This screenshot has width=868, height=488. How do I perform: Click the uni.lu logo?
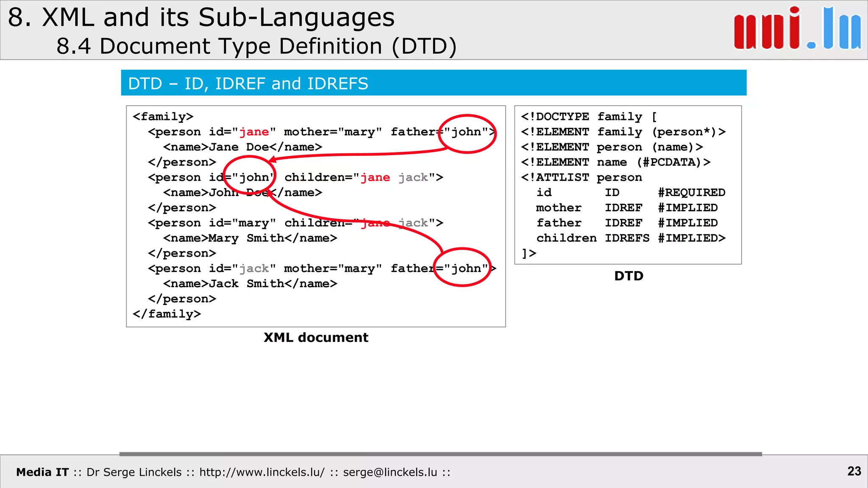[x=797, y=29]
